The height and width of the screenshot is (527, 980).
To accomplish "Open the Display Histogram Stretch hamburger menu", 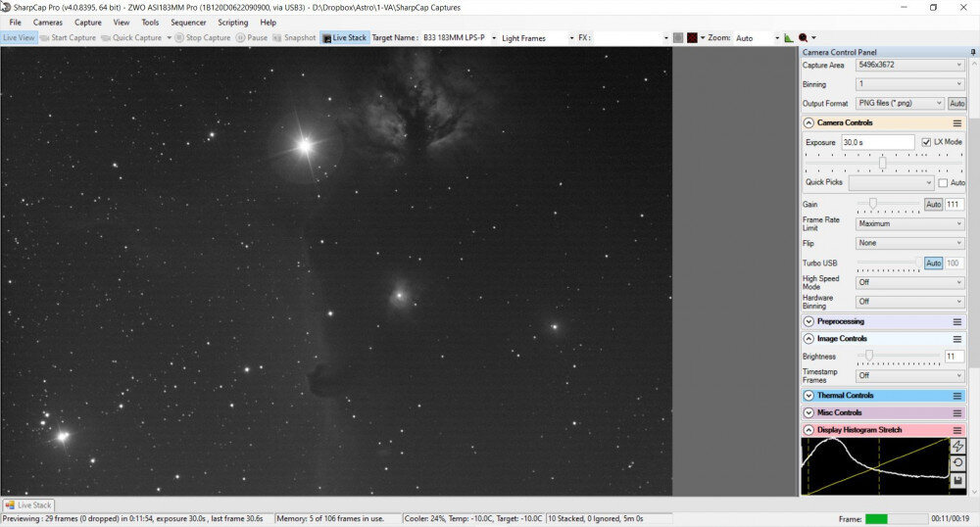I will [x=956, y=430].
